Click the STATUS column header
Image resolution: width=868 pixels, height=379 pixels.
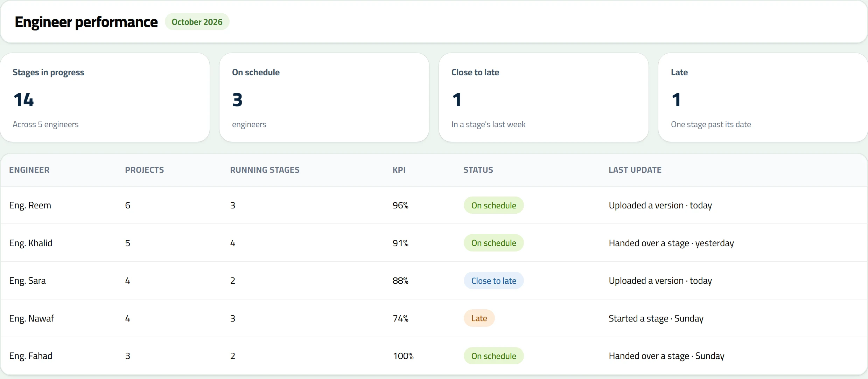click(x=478, y=170)
